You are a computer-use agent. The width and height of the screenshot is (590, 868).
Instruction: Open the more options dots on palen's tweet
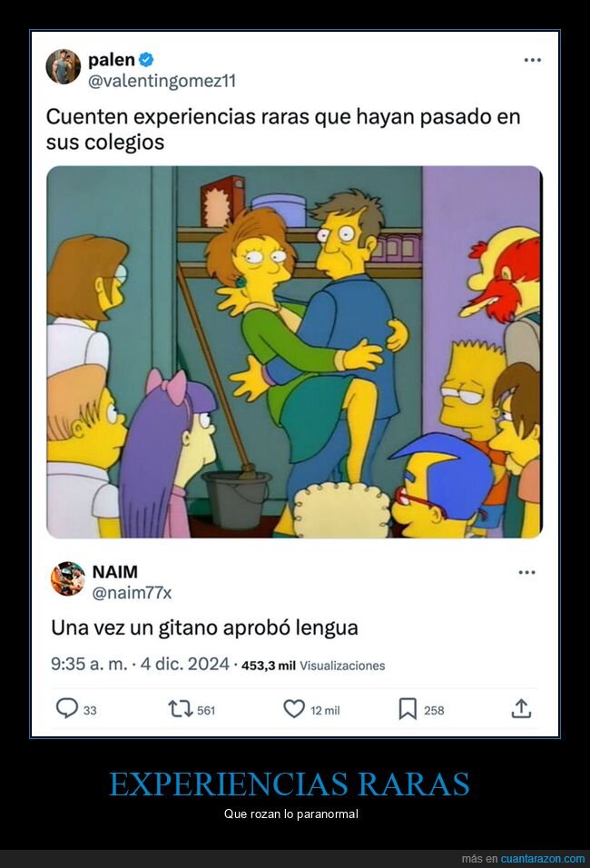click(x=532, y=60)
